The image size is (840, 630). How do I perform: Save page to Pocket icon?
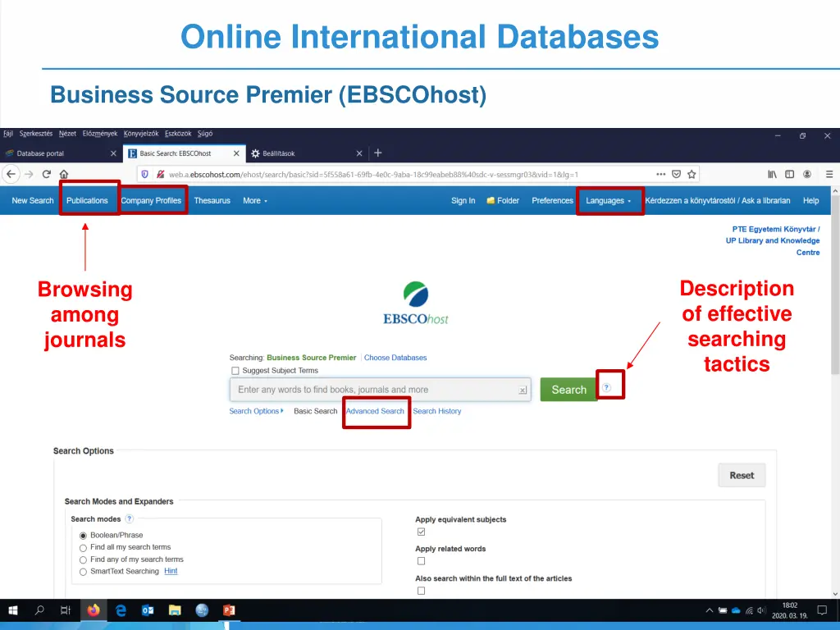click(676, 174)
